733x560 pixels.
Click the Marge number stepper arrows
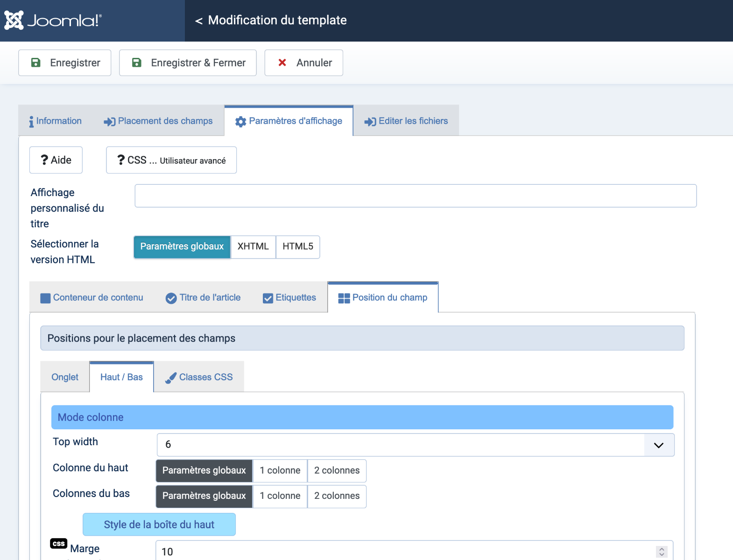point(662,552)
